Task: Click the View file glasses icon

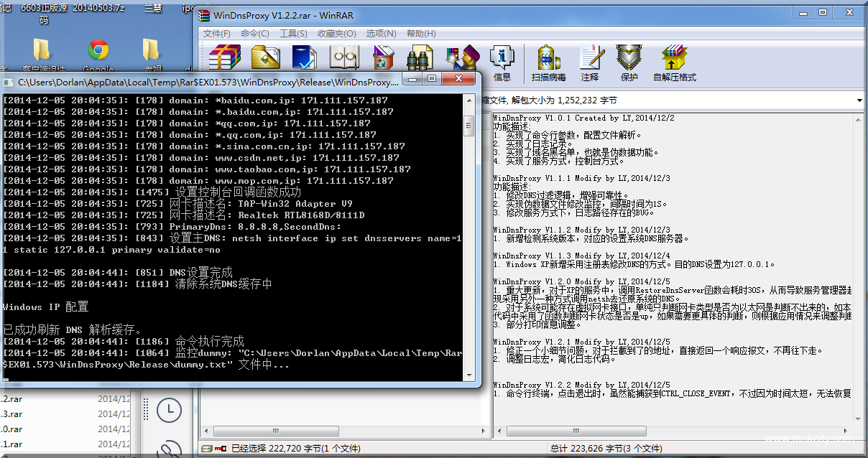Action: 344,57
